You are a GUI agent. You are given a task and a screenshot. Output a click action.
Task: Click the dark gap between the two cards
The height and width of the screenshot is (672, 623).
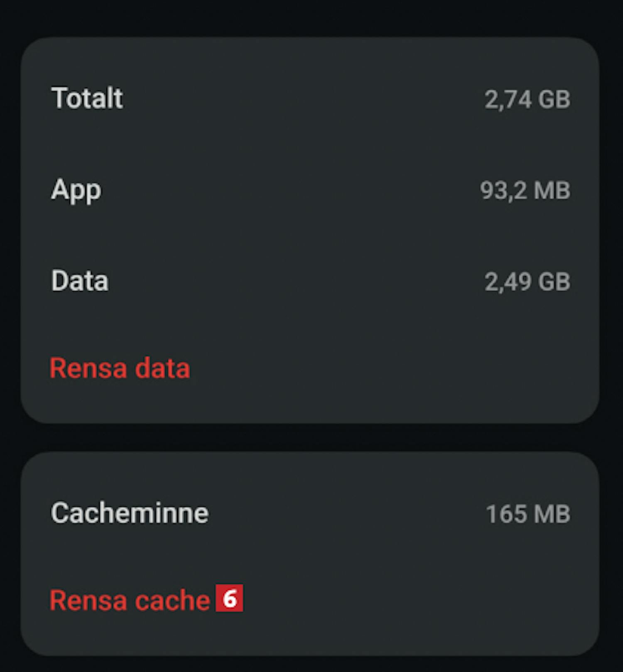tap(310, 437)
